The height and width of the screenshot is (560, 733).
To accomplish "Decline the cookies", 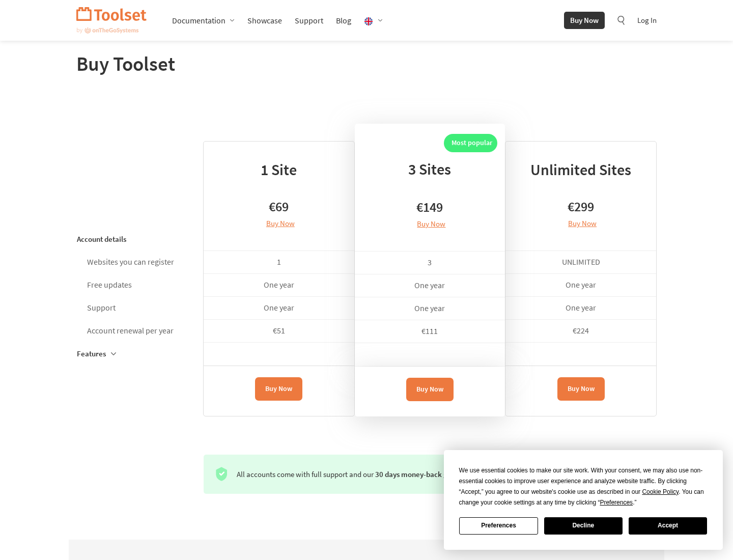I will pos(583,526).
